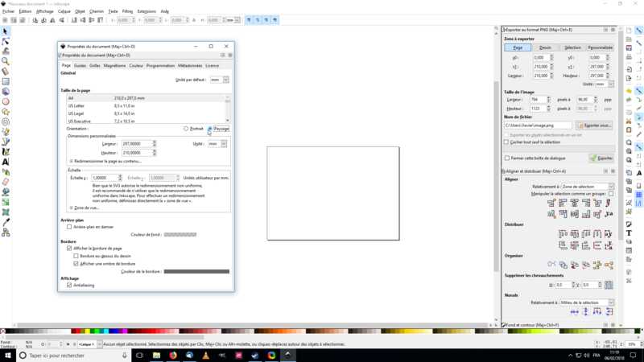Select the Star and polygon tool
Viewport: 644px width, 362px height.
pyautogui.click(x=6, y=112)
